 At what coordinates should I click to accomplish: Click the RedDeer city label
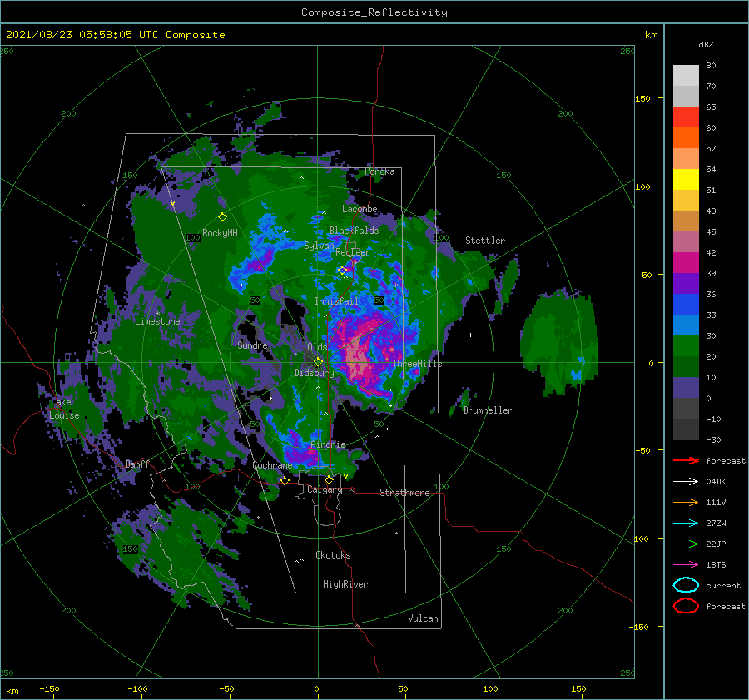tap(353, 252)
